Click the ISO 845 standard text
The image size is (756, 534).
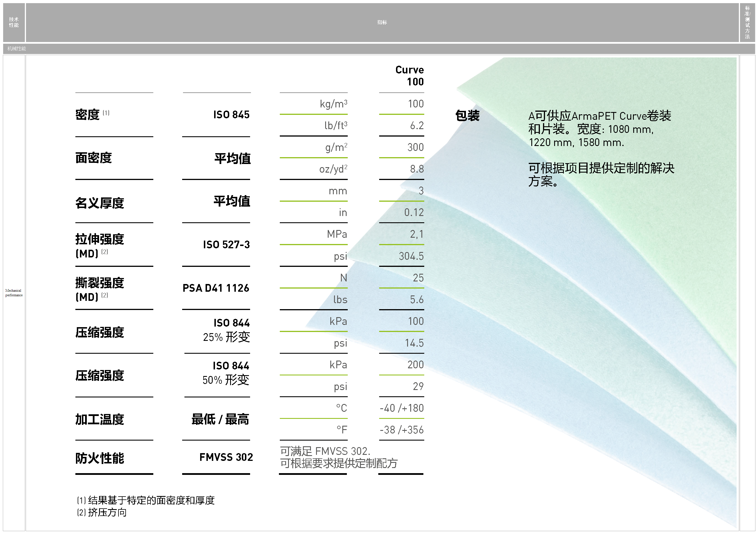coord(231,115)
